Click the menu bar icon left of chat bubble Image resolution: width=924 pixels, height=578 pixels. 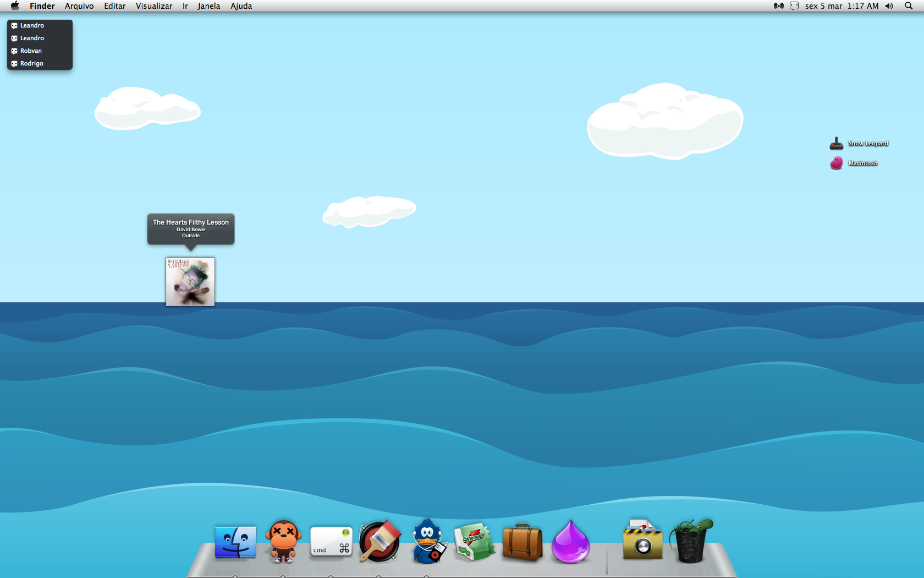(x=778, y=6)
